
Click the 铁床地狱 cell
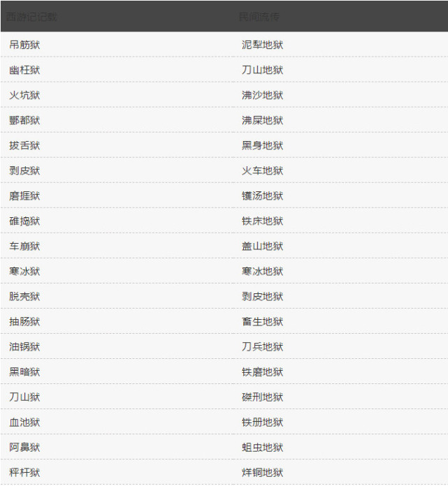263,221
